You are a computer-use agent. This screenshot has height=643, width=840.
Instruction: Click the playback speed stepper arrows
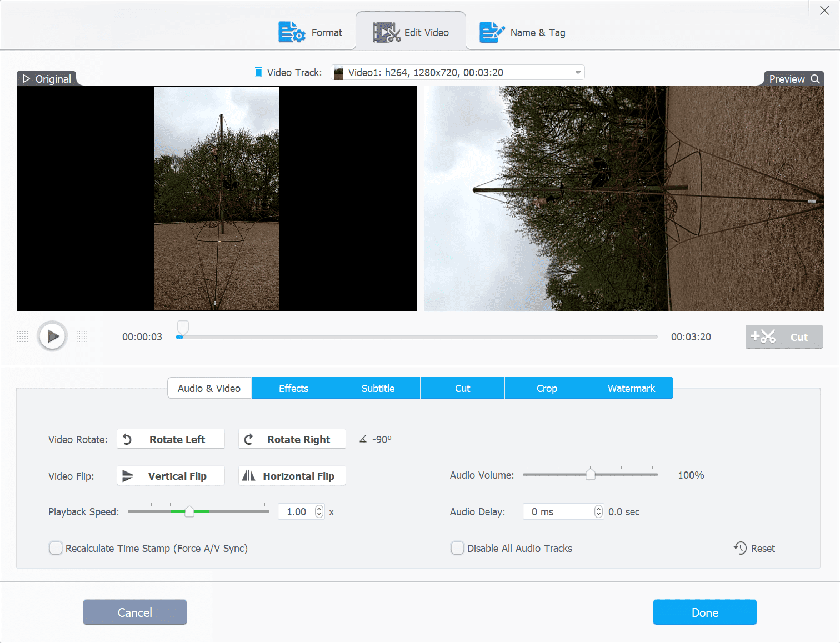pyautogui.click(x=319, y=511)
